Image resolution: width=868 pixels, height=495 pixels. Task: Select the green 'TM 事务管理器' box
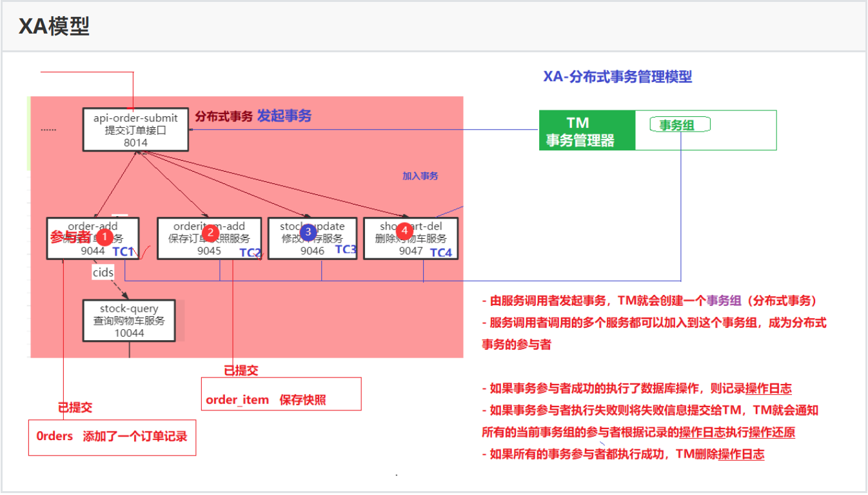pos(587,130)
